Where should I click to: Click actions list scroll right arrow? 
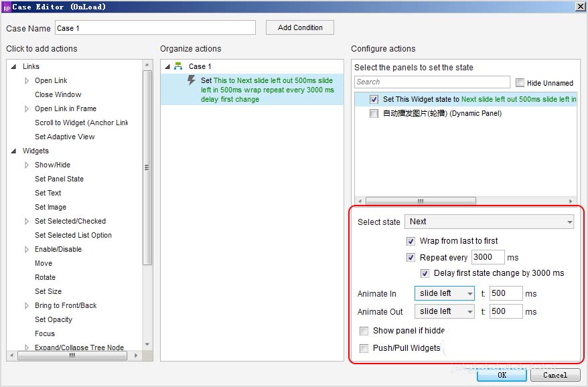pos(136,355)
